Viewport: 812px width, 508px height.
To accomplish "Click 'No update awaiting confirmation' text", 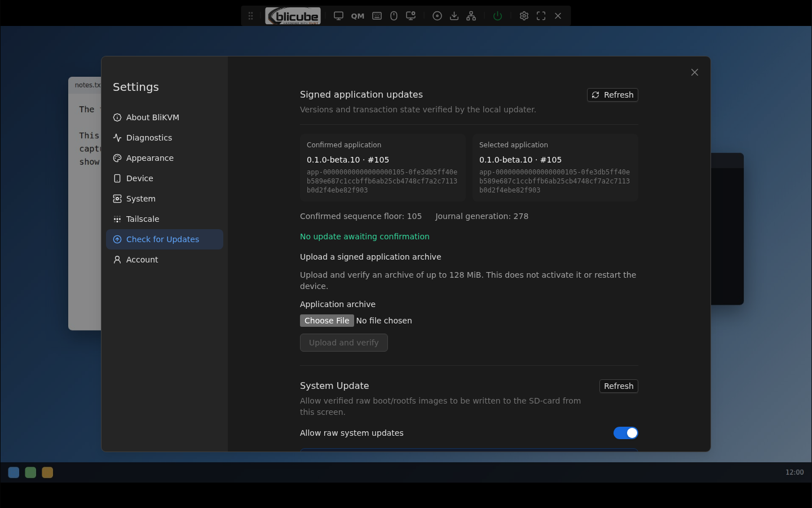I will pyautogui.click(x=365, y=237).
